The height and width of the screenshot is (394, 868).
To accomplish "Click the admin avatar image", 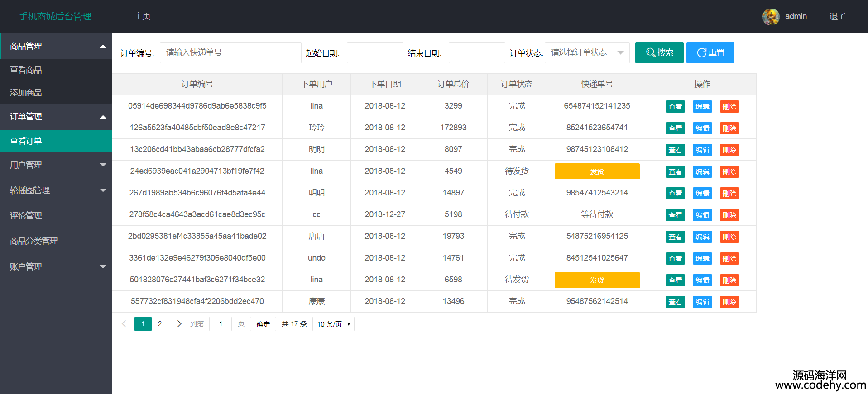I will (771, 17).
